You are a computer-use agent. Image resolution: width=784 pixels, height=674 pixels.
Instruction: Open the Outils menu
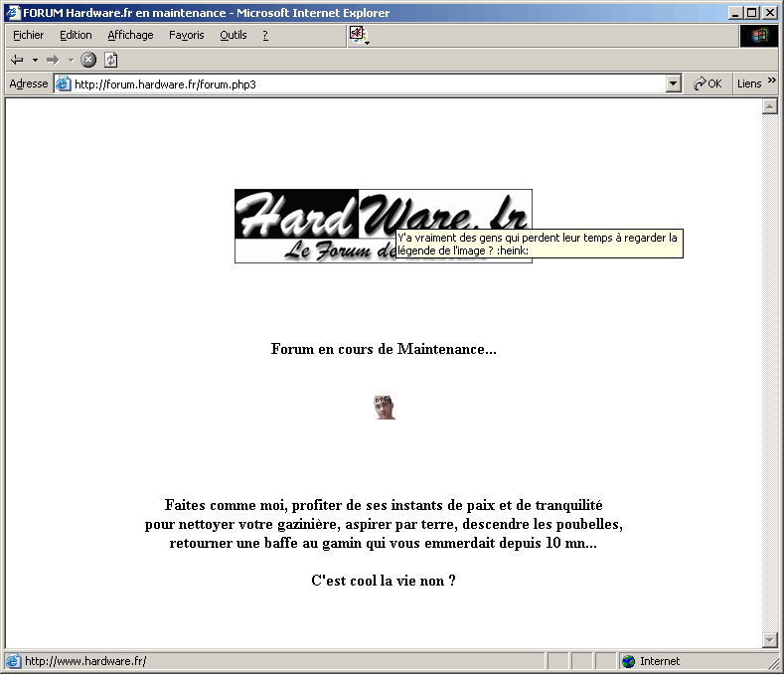coord(234,35)
